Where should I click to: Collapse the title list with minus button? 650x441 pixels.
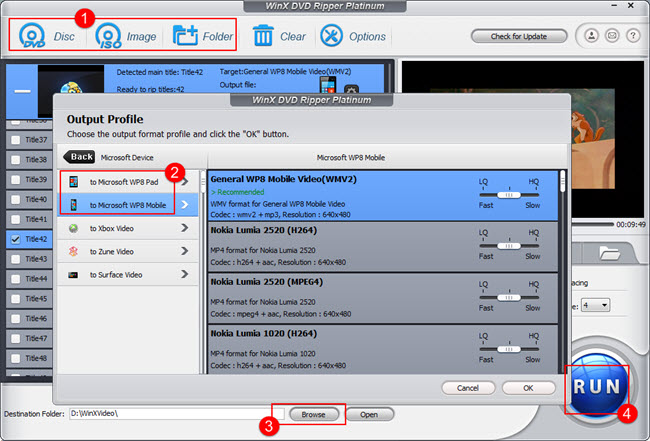click(x=22, y=91)
